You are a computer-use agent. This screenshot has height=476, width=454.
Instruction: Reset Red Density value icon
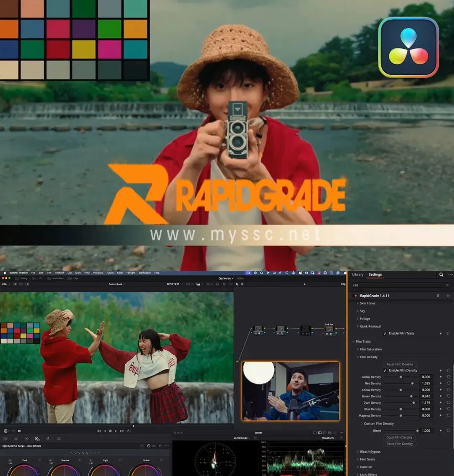448,383
